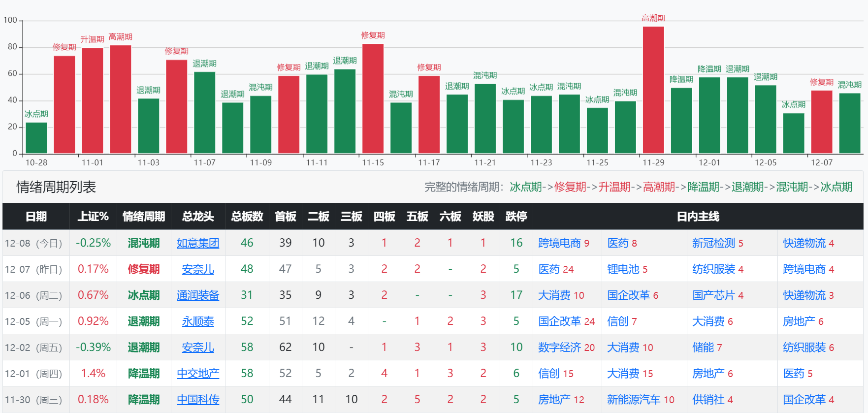Open 安奈儿 link in the 12-02 row
The height and width of the screenshot is (413, 868).
click(198, 348)
